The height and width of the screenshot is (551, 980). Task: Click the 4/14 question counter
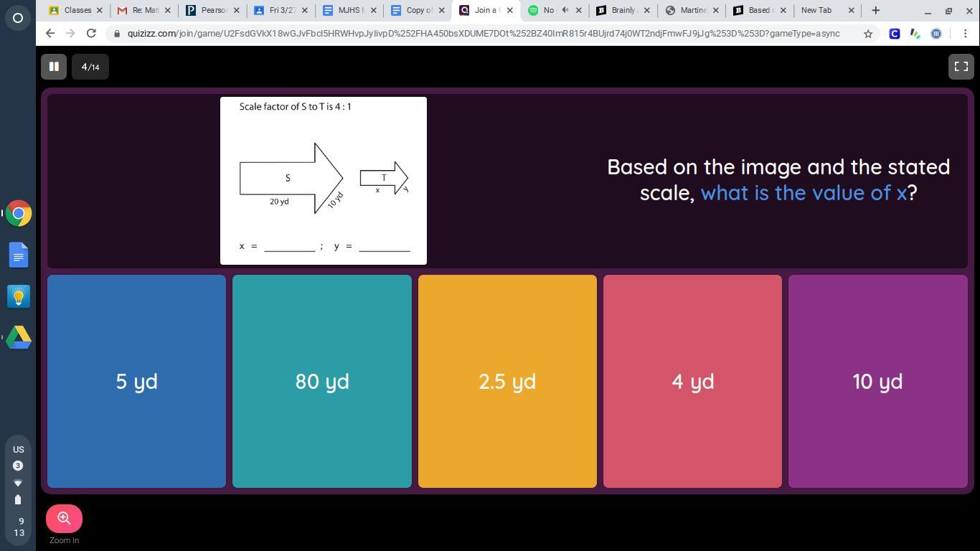tap(90, 67)
